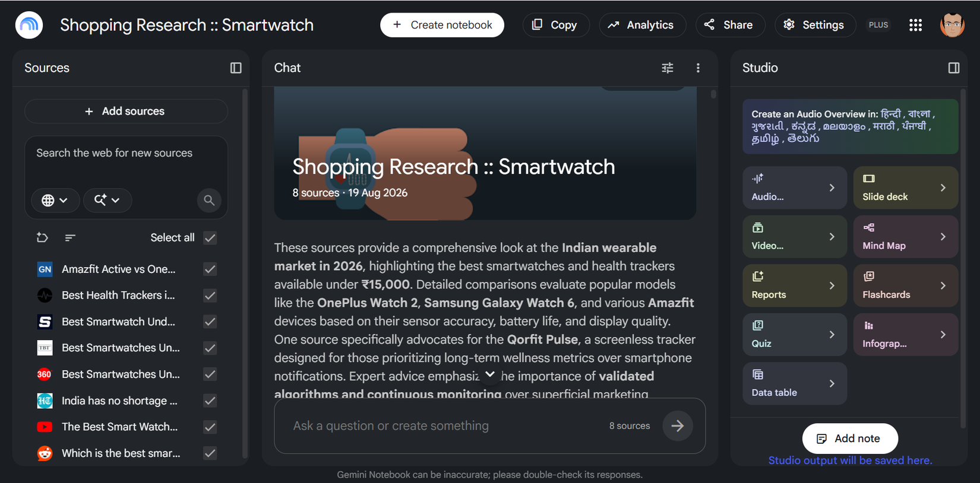Image resolution: width=980 pixels, height=483 pixels.
Task: Click the Reddit source icon
Action: [x=45, y=453]
